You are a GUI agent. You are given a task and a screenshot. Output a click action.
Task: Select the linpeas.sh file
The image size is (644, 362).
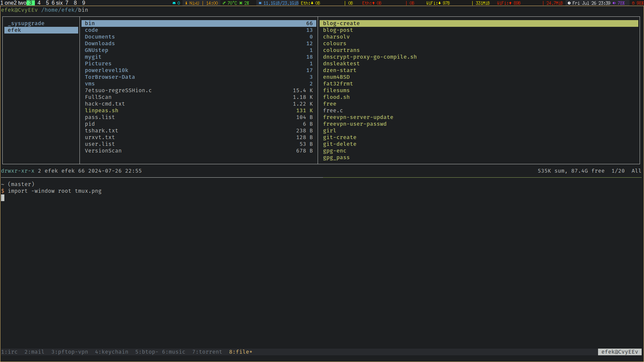click(x=101, y=111)
